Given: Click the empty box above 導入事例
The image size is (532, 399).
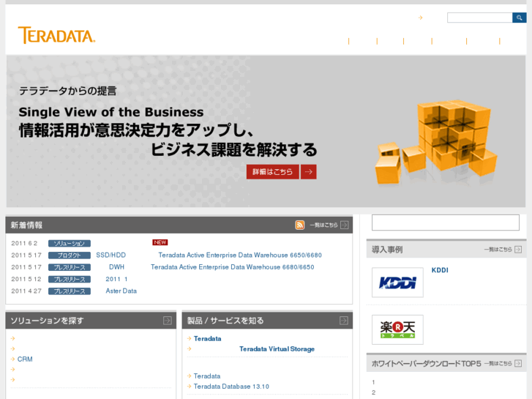Looking at the screenshot, I should 446,223.
